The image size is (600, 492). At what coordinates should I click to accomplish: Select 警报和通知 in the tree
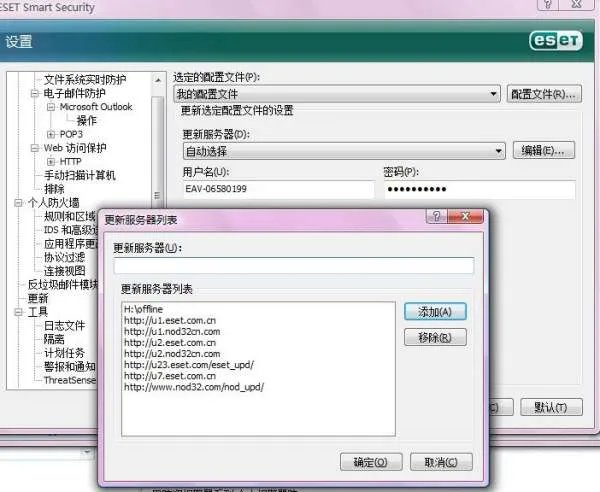coord(70,367)
